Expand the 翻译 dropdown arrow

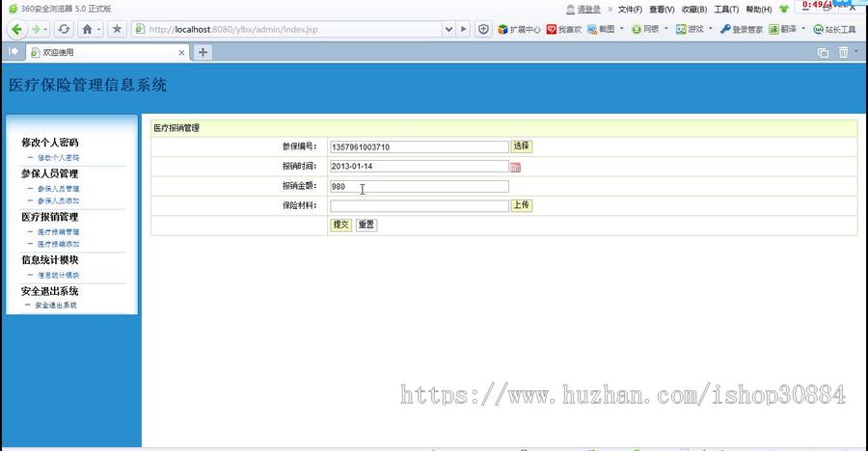tap(803, 29)
